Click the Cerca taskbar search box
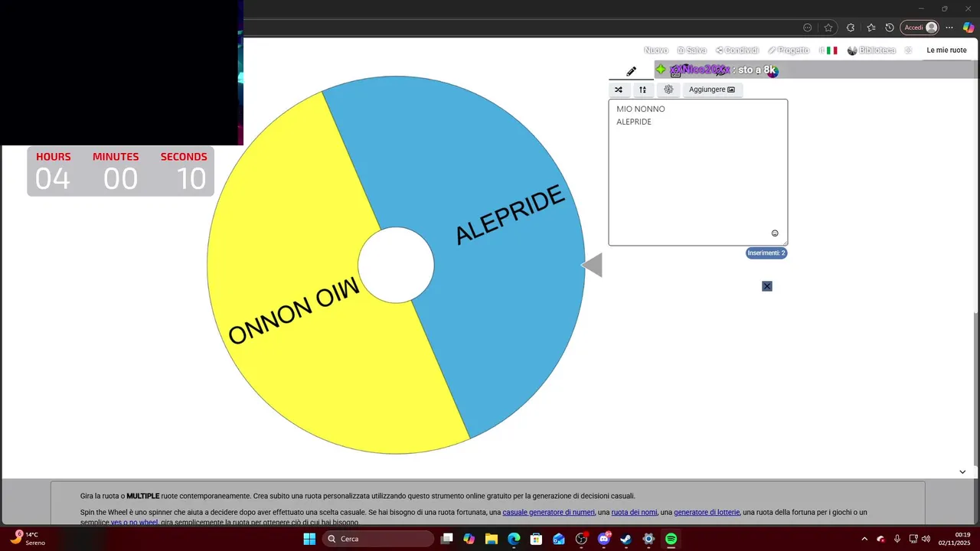The width and height of the screenshot is (980, 551). coord(378,539)
